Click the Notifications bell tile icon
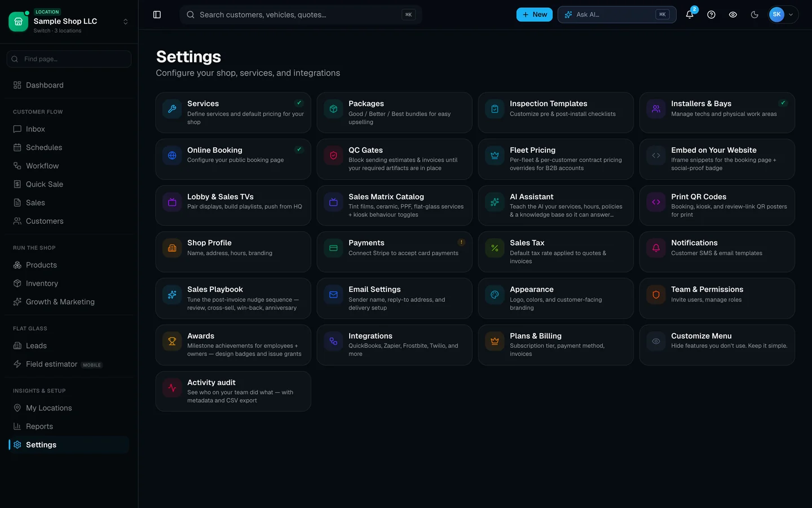The height and width of the screenshot is (508, 812). click(x=656, y=248)
